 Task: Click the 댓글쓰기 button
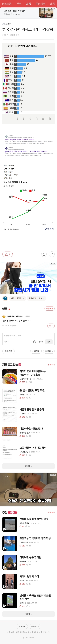[49, 308]
